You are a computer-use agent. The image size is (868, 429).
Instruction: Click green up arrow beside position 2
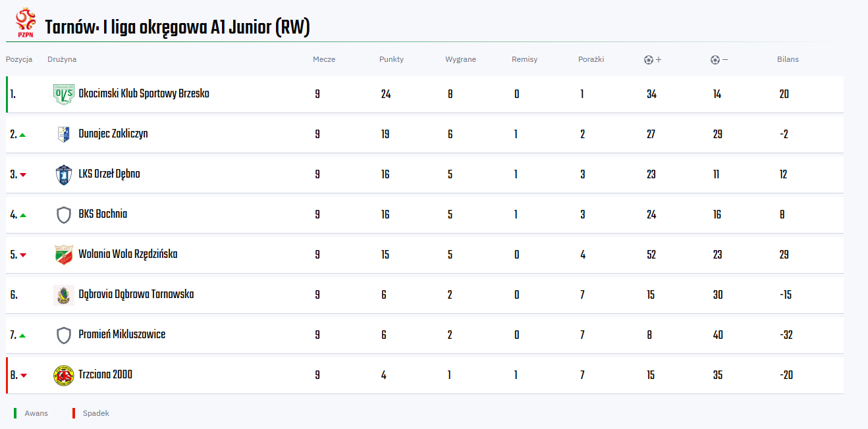click(22, 135)
